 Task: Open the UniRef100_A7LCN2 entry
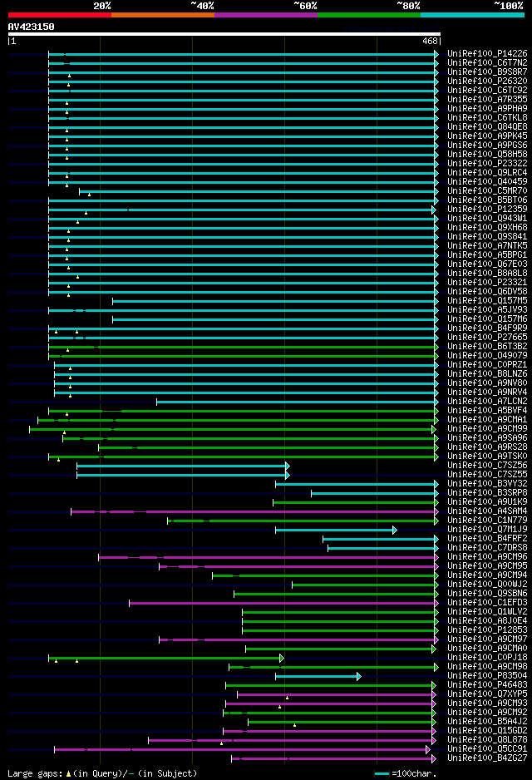(487, 402)
